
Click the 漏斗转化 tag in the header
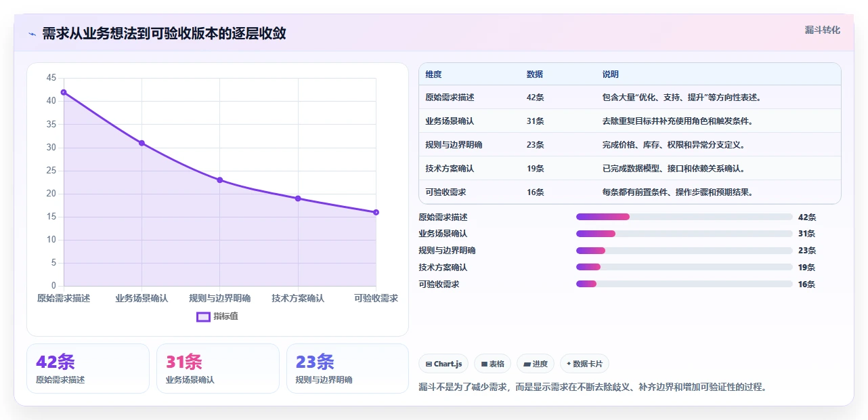coord(823,30)
